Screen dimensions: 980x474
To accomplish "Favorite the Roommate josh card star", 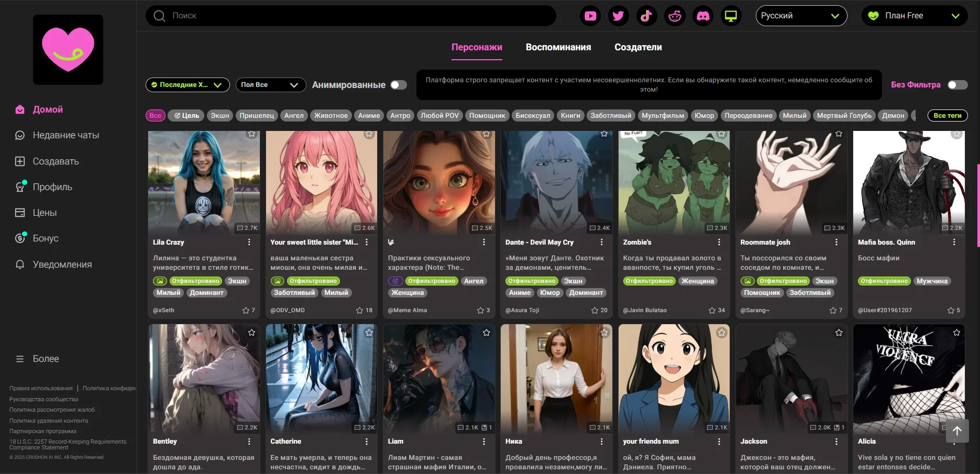I will tap(839, 134).
